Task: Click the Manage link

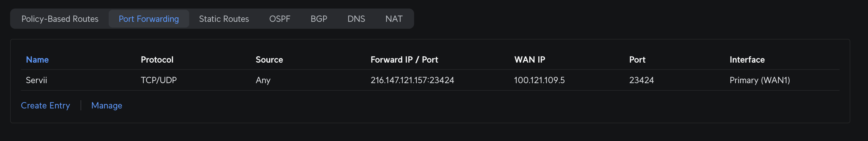Action: [106, 106]
